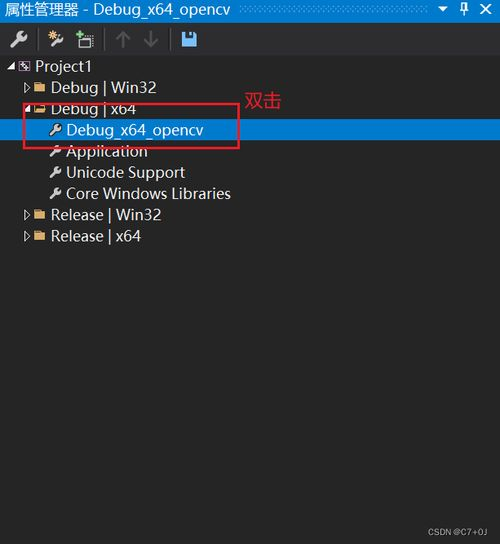Add existing property sheet icon

click(x=85, y=39)
